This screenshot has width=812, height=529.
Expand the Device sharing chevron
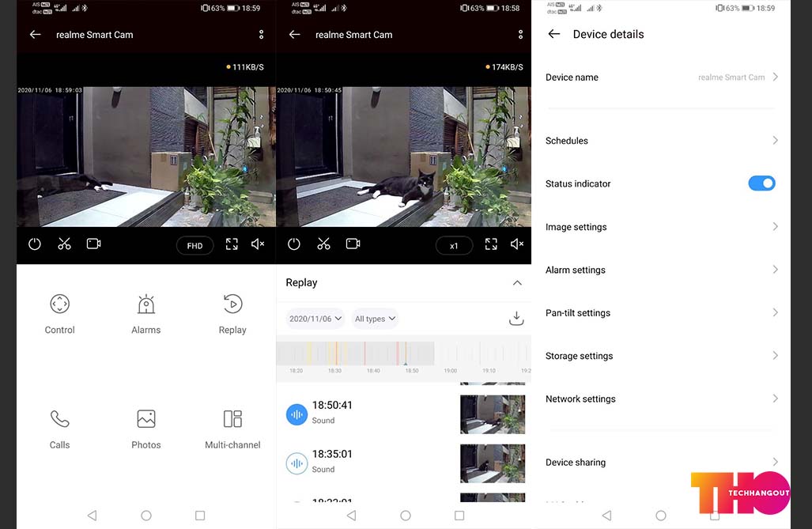pos(775,462)
